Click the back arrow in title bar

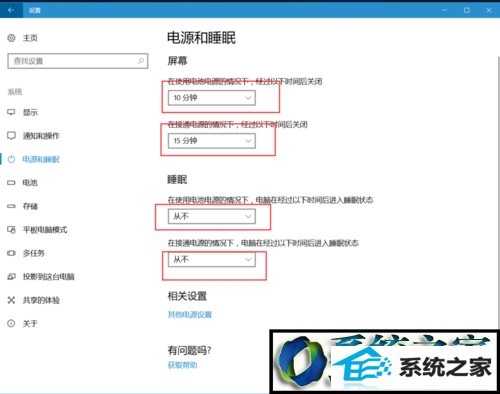tap(11, 10)
